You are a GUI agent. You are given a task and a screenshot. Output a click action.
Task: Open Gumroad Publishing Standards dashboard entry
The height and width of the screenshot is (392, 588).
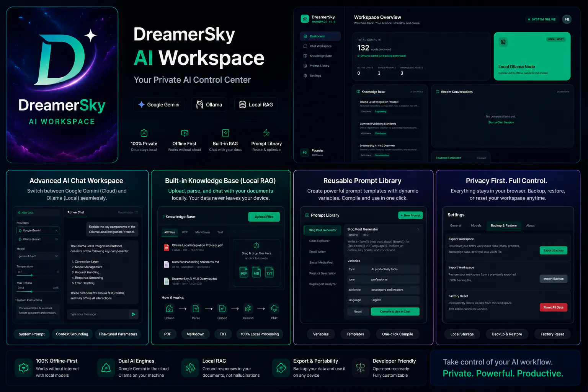(x=389, y=129)
